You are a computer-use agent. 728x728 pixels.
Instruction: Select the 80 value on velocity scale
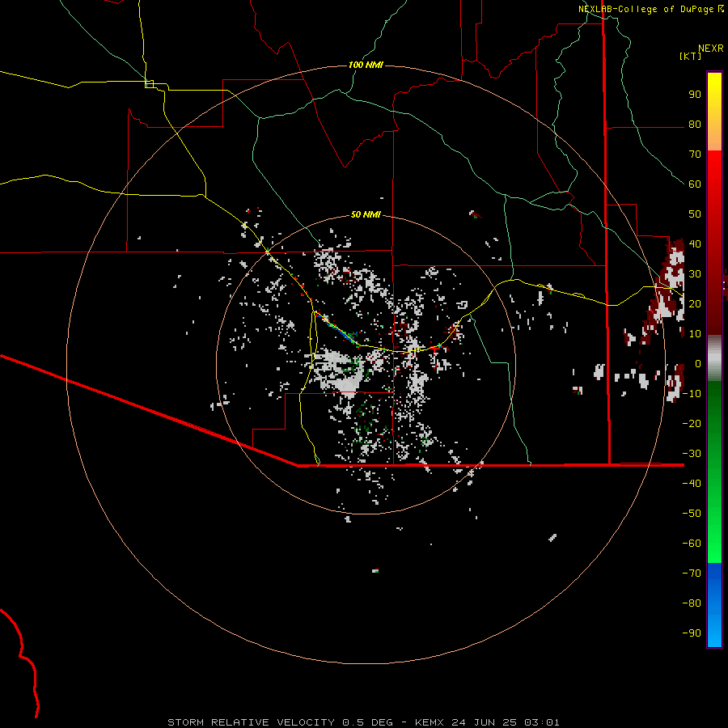click(695, 124)
